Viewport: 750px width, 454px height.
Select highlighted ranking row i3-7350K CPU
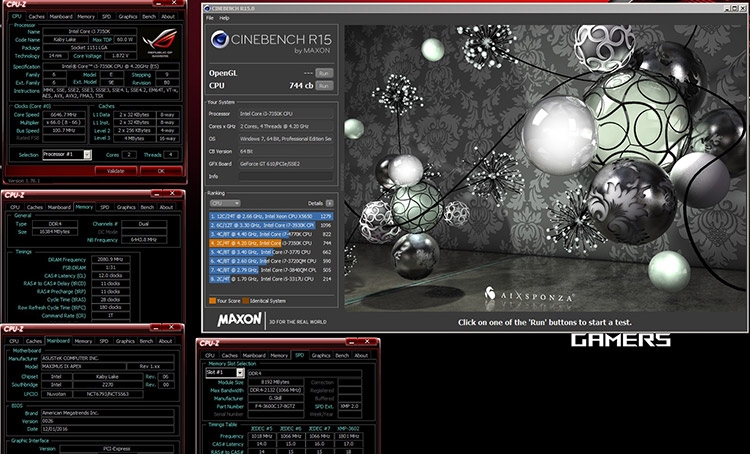click(271, 243)
